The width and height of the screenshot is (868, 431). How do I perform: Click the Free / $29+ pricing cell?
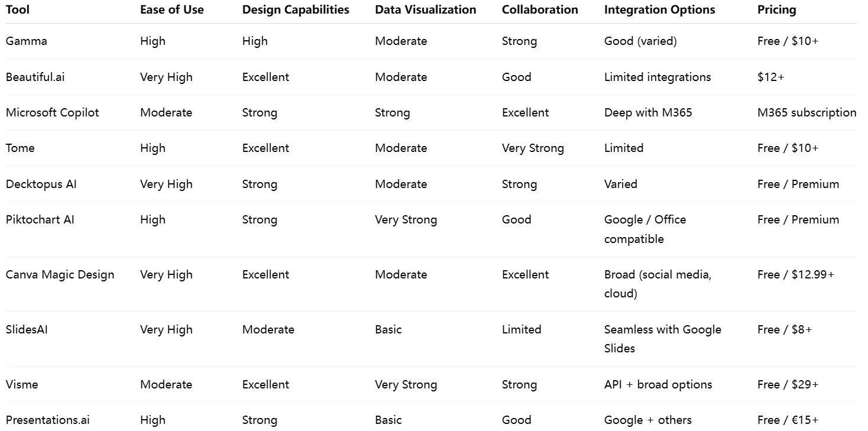coord(788,385)
